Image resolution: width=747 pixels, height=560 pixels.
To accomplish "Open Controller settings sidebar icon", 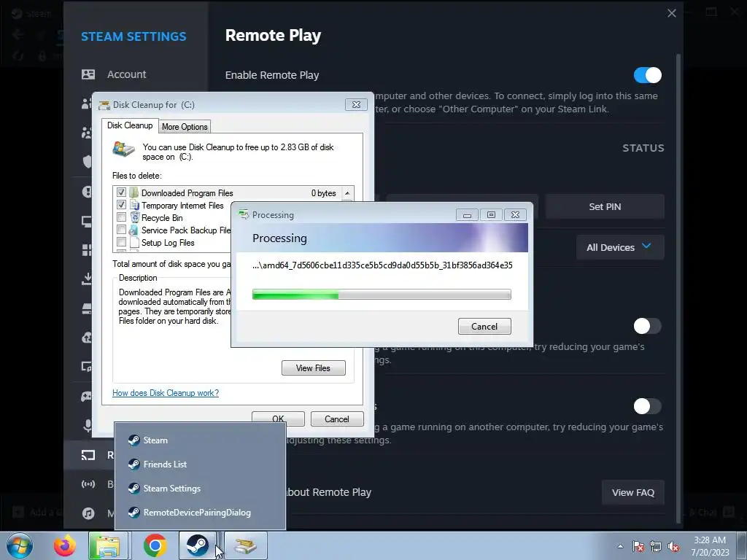I will tap(87, 396).
